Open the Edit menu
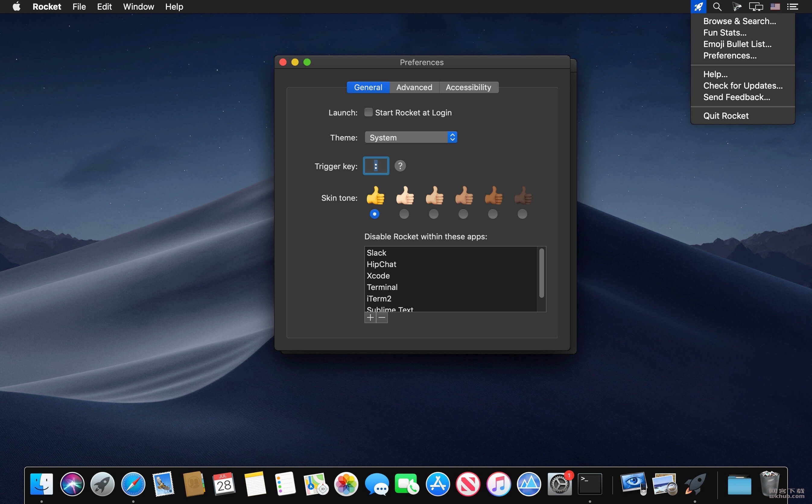Viewport: 812px width, 504px height. click(x=104, y=7)
